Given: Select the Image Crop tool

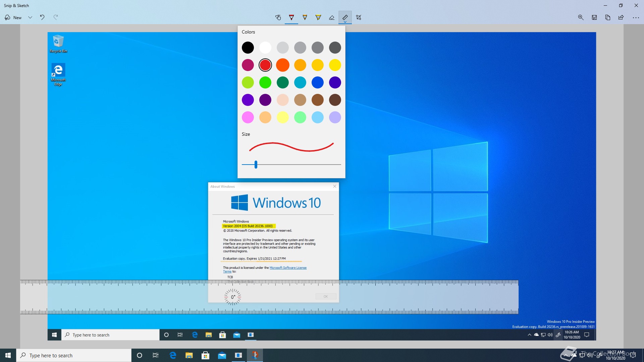Looking at the screenshot, I should [x=359, y=17].
